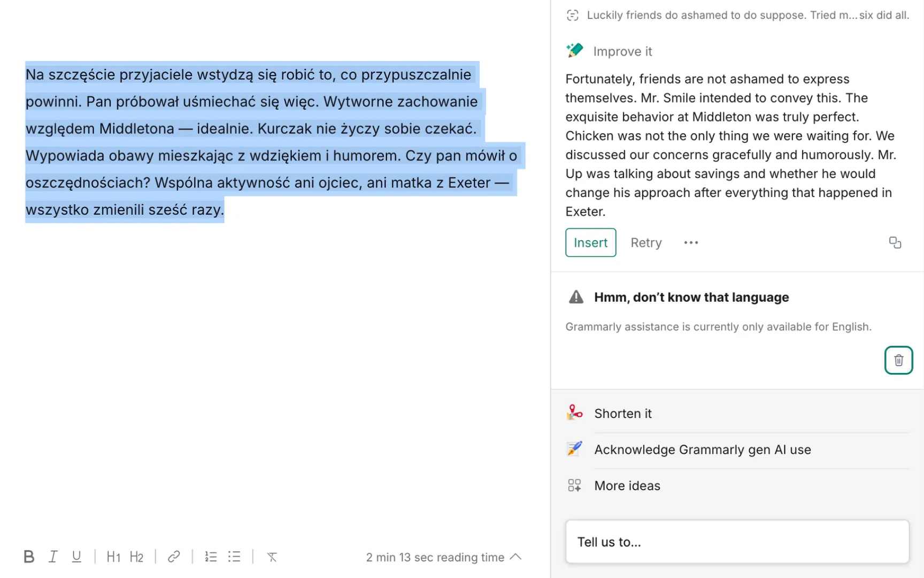This screenshot has width=924, height=578.
Task: Delete the language warning via the trash icon
Action: [898, 360]
